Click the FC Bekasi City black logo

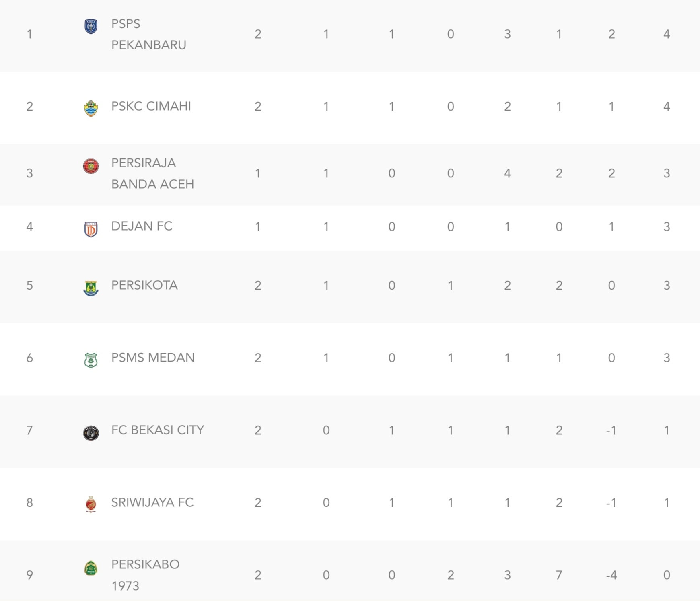[x=91, y=433]
